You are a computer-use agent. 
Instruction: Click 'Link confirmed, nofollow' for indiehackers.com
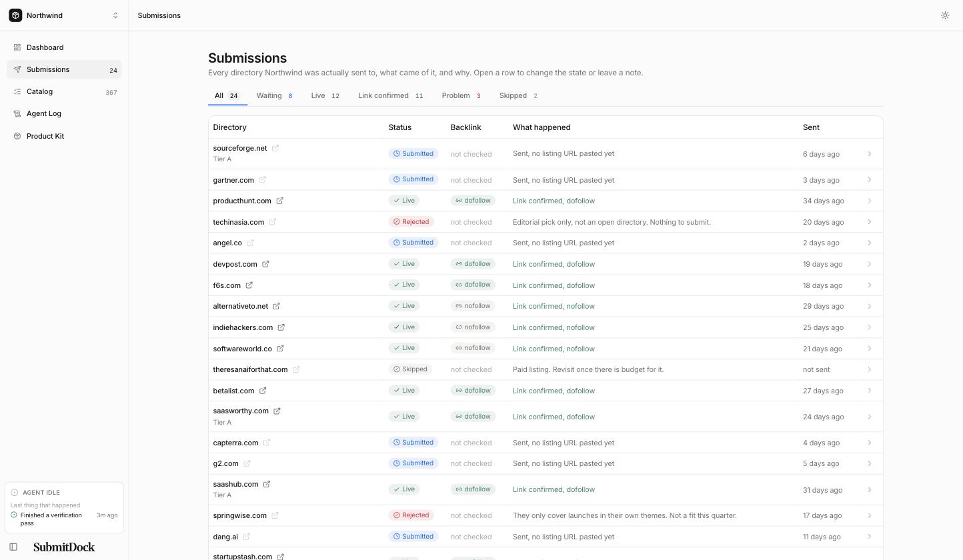point(554,327)
